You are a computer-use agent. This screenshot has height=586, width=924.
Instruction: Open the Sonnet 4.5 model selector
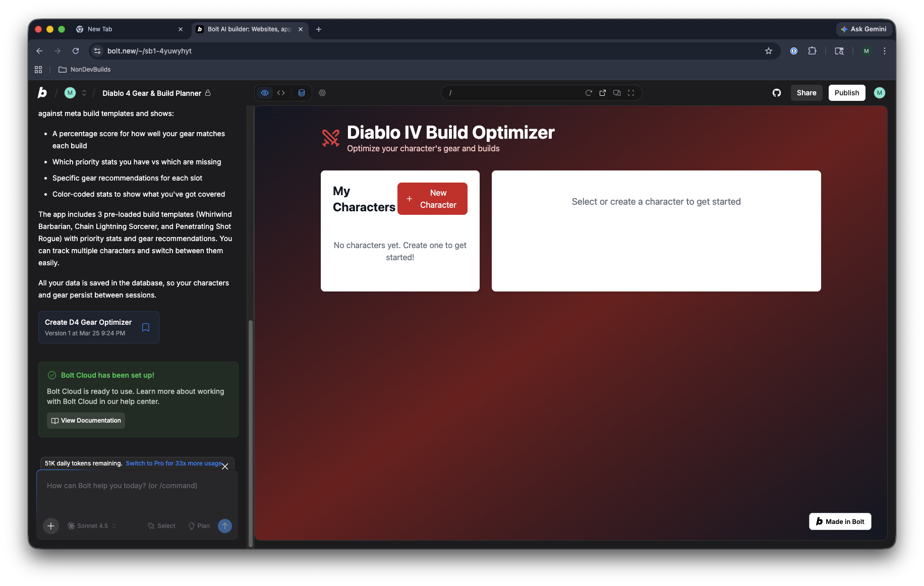(91, 525)
